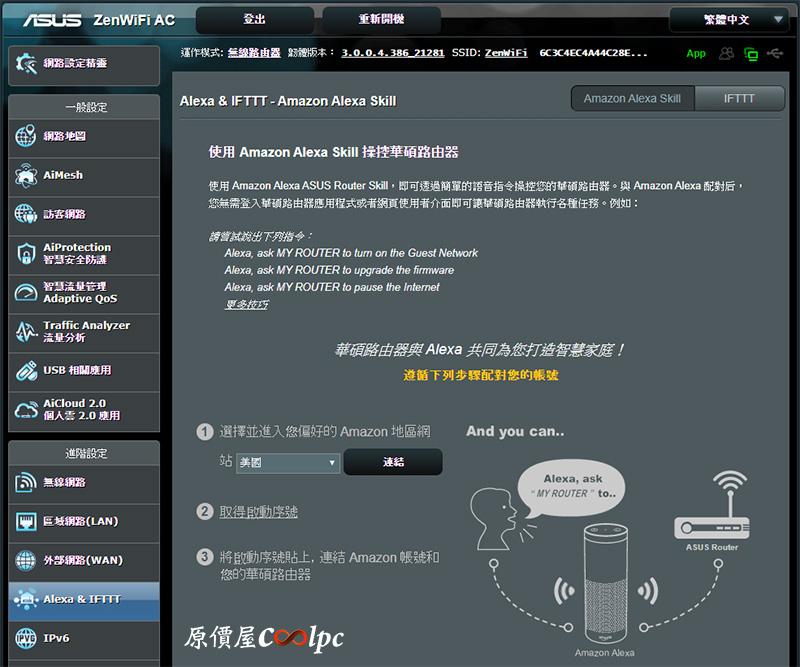Open the AiProtection shield icon
The image size is (800, 667).
click(26, 254)
